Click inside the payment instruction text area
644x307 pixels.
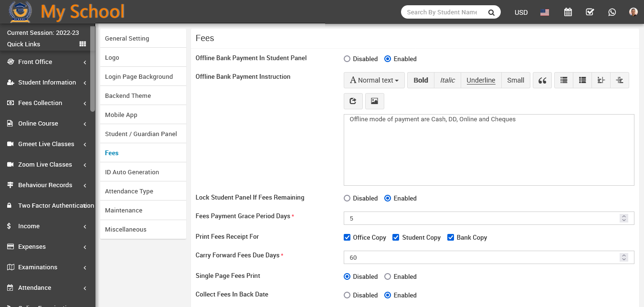coord(488,150)
